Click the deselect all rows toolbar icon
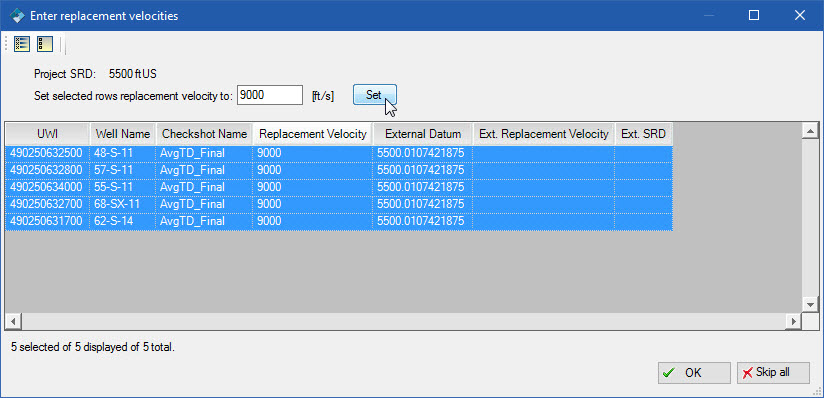This screenshot has width=824, height=398. click(45, 44)
